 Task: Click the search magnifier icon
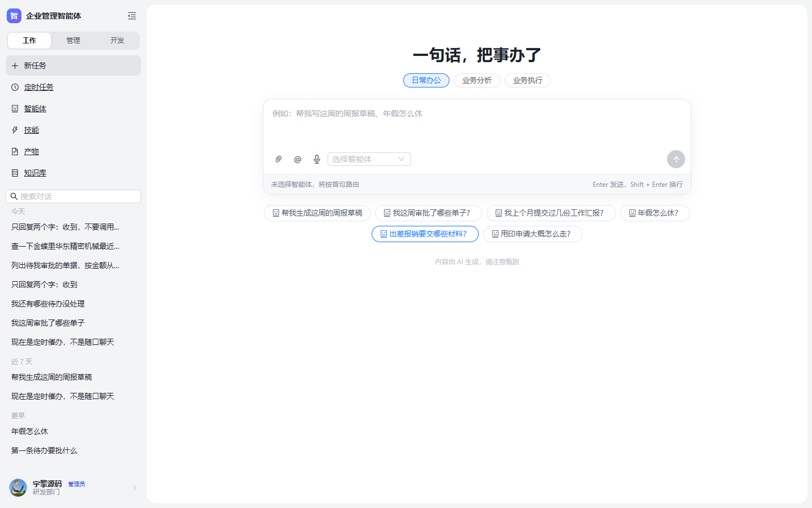coord(14,196)
